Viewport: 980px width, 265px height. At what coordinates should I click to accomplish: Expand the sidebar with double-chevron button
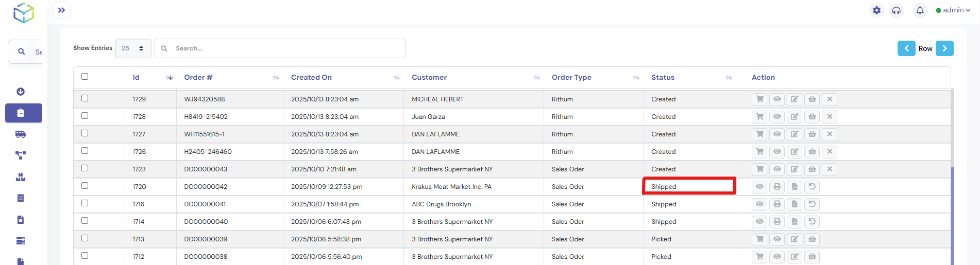pos(61,10)
